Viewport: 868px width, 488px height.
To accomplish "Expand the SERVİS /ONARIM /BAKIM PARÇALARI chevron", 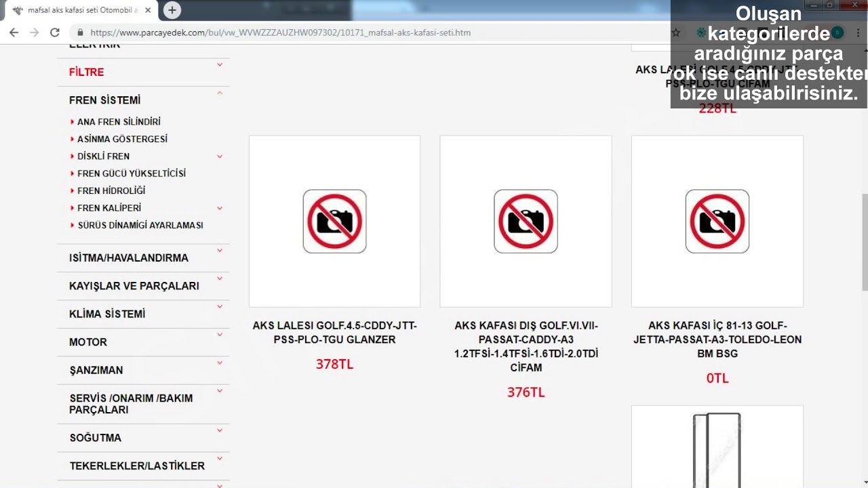I will tap(220, 391).
